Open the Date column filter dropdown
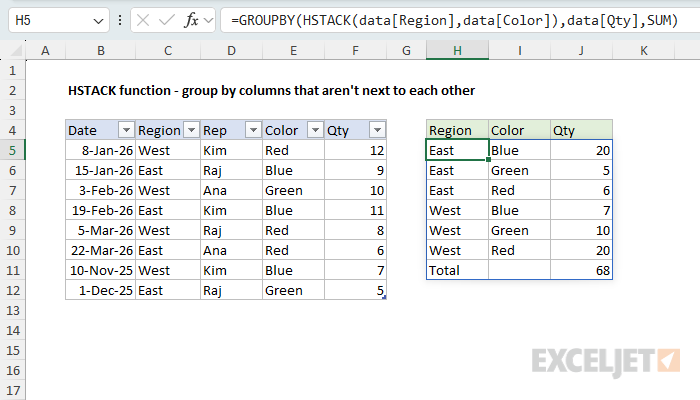Screen dimensions: 700x400 (126, 130)
